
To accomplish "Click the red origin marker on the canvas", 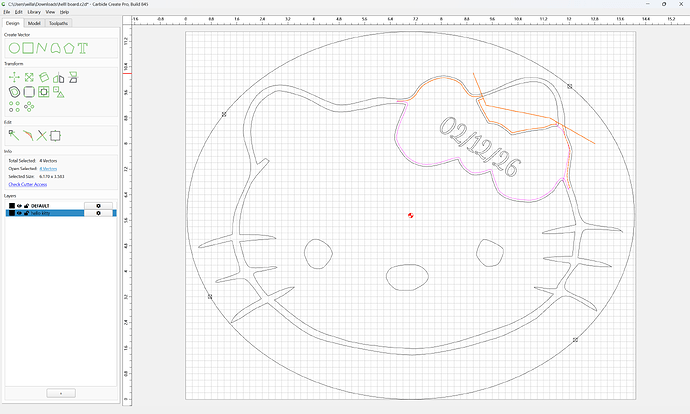I will (411, 216).
